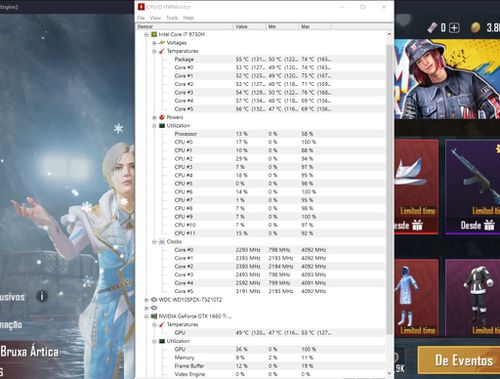Open the Help menu in HWMonitor
Screen dimensions: 500x379
(x=188, y=18)
